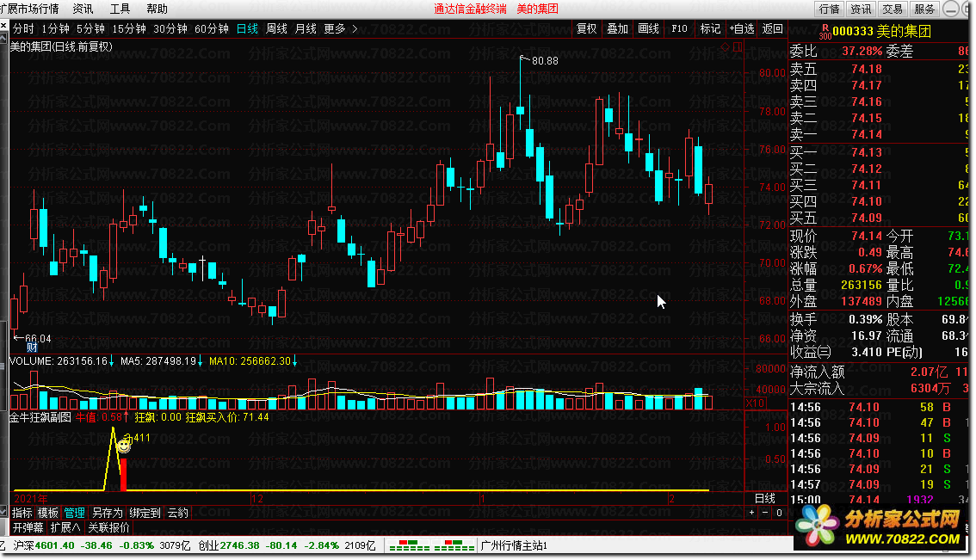
Task: Click the smiley face signal marker in the indicator pane
Action: 124,445
